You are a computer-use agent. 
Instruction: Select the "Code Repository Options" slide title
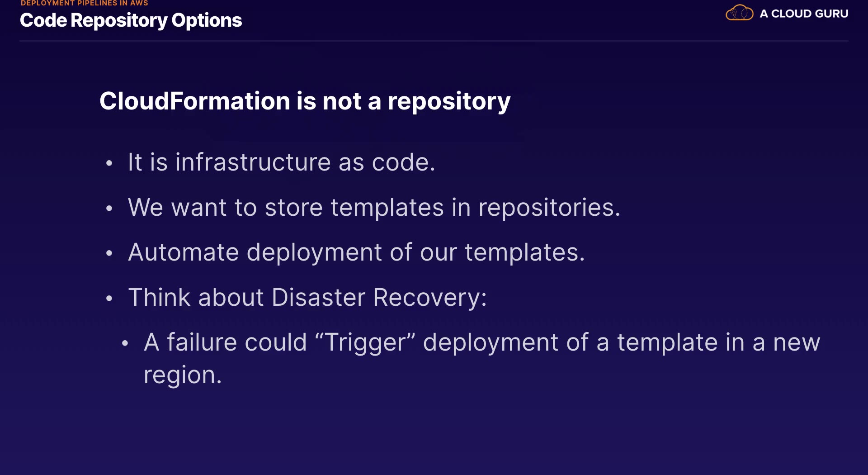(131, 20)
